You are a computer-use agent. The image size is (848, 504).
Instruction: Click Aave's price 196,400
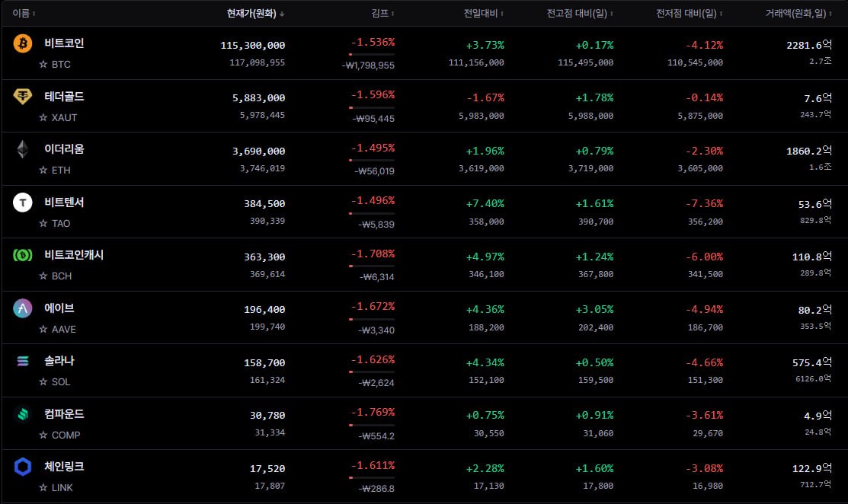[264, 310]
